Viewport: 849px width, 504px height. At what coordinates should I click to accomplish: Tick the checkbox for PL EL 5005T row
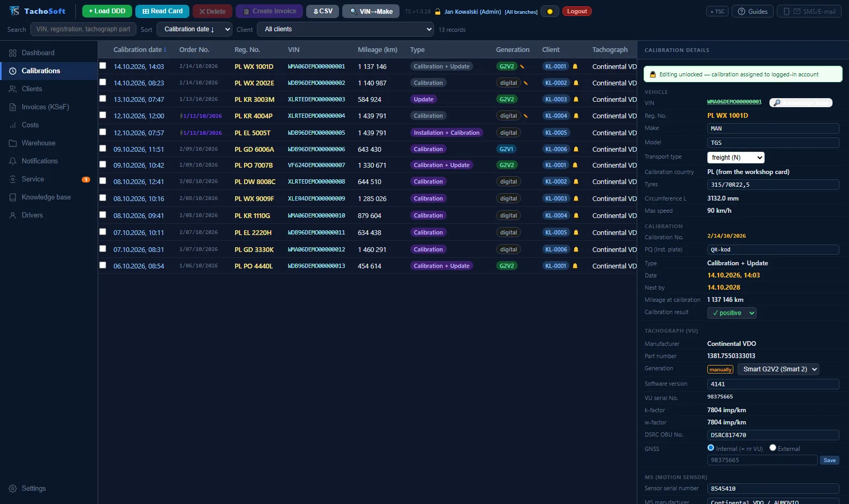[102, 132]
